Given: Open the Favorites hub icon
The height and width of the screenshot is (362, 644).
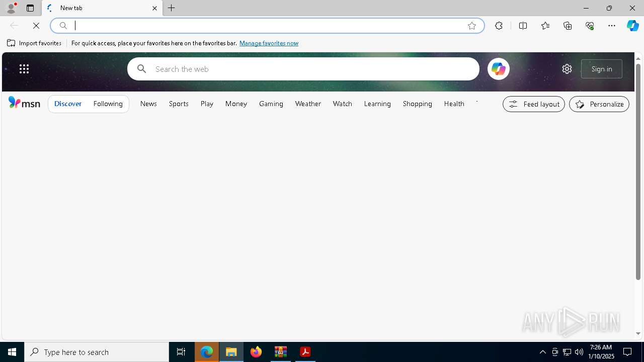Looking at the screenshot, I should click(x=545, y=26).
